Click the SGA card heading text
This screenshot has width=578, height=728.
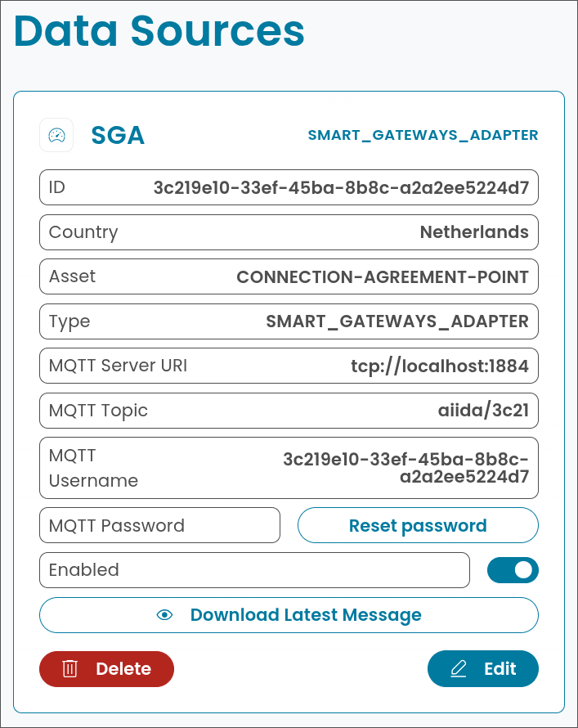click(x=118, y=135)
